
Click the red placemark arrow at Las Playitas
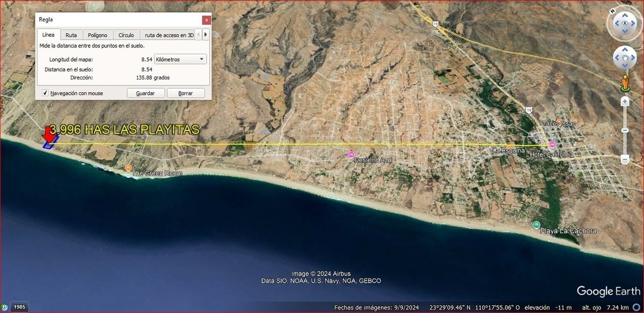point(50,135)
